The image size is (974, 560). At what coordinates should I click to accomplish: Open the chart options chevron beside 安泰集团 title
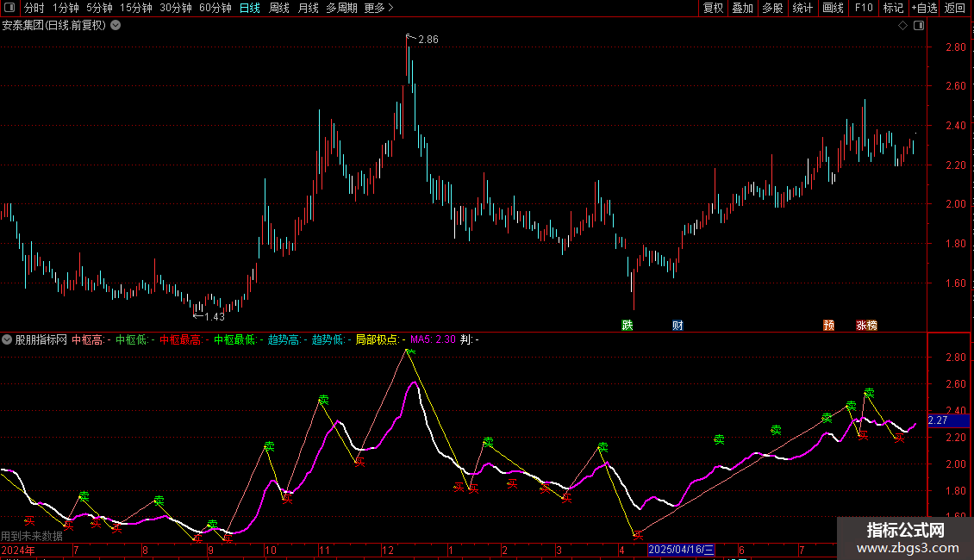[x=116, y=25]
